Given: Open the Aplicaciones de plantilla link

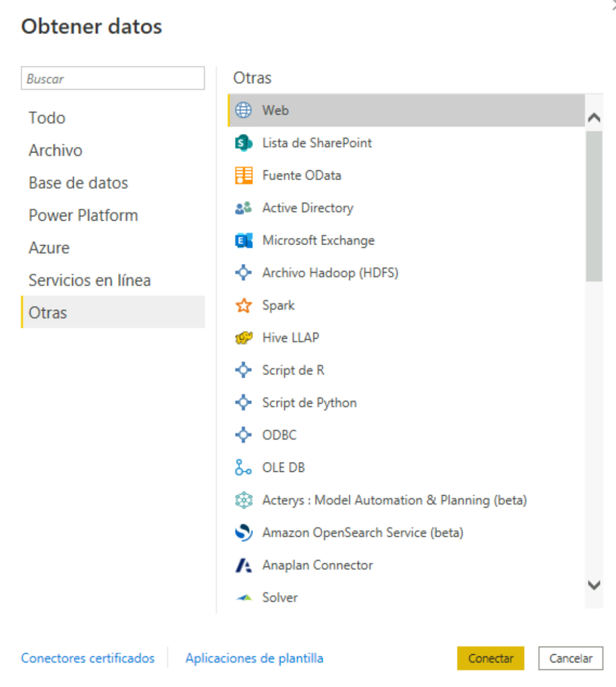Looking at the screenshot, I should click(x=254, y=658).
